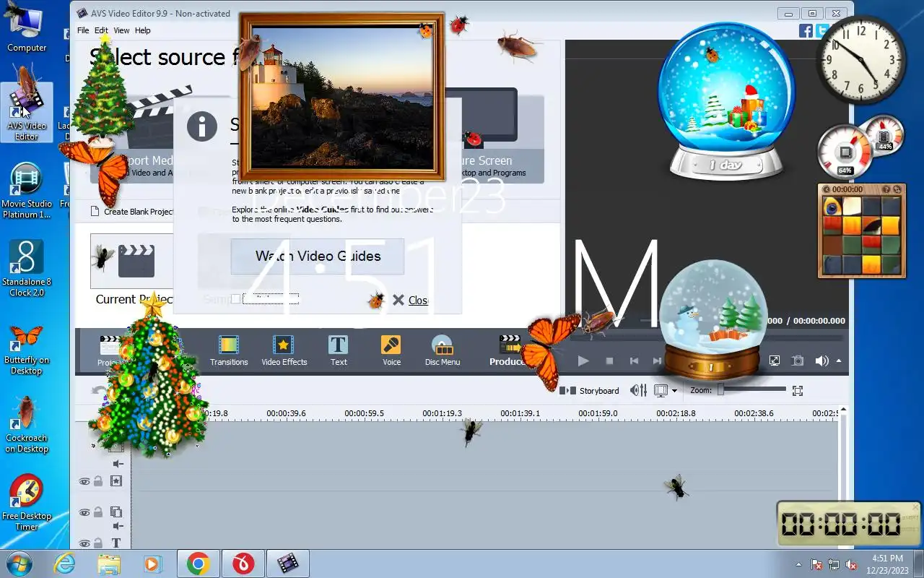This screenshot has width=924, height=578.
Task: Click the blue snow globe gadget labeled 1 day
Action: (726, 101)
